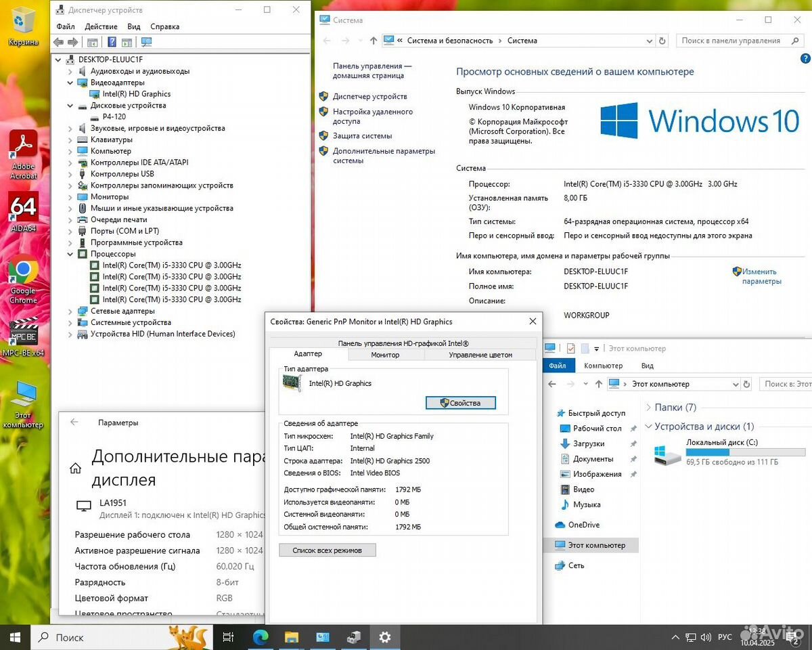
Task: Open Explorer address bar dropdown arrow
Action: [x=736, y=384]
